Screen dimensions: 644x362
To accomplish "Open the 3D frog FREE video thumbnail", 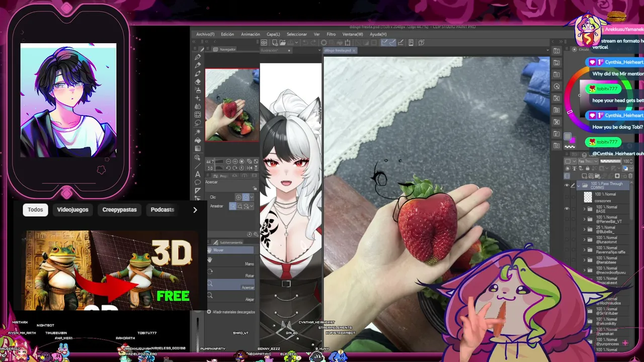I will point(110,270).
